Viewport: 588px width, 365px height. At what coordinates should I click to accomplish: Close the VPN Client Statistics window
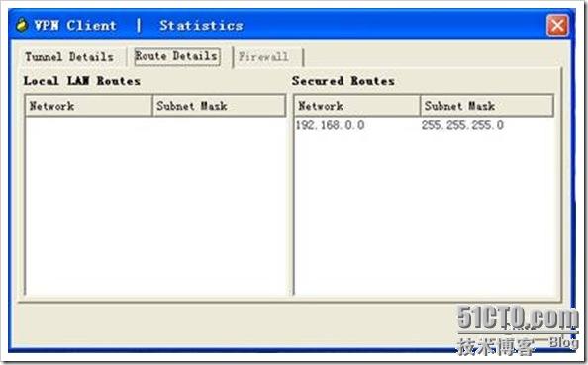(557, 26)
